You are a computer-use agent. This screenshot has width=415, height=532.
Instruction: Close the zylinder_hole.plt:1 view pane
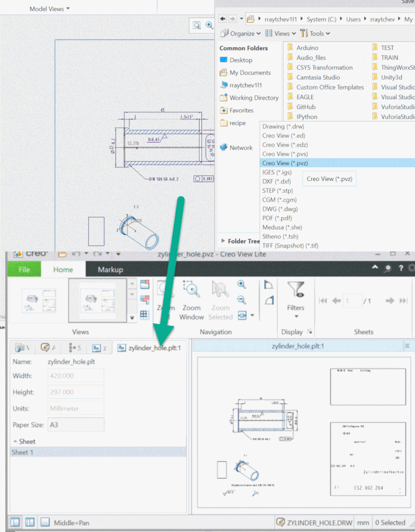click(x=407, y=346)
